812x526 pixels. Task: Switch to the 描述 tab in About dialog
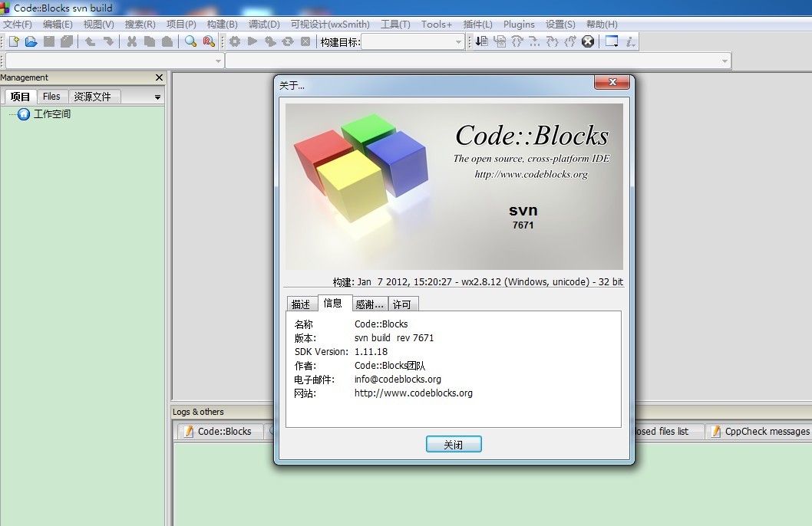coord(301,304)
